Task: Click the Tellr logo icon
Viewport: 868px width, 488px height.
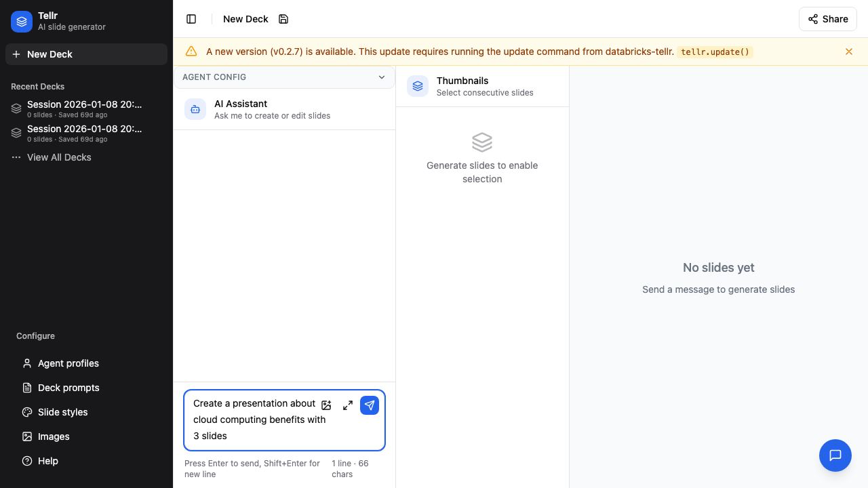Action: (x=22, y=22)
